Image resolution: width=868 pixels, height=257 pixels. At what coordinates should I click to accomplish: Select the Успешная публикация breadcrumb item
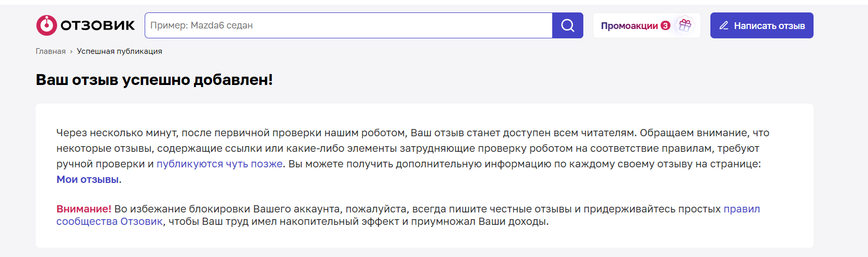[x=119, y=51]
